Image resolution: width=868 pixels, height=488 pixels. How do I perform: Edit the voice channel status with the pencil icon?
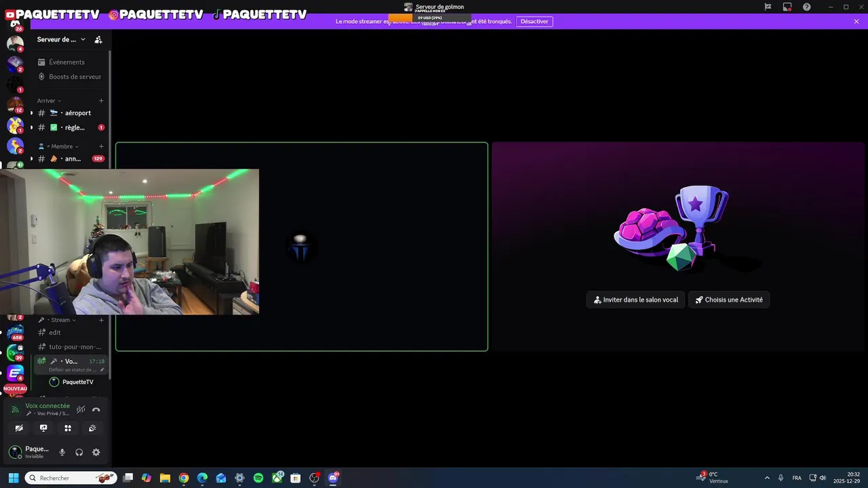tap(102, 370)
